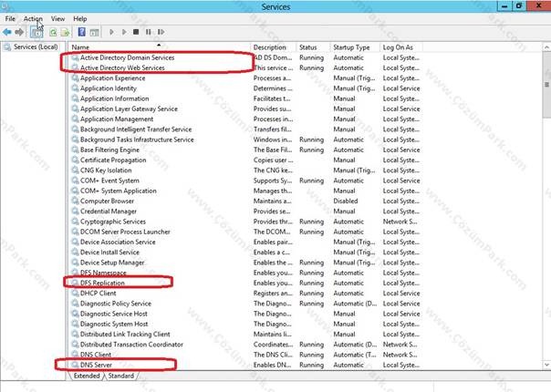
Task: Select DFS Replication service
Action: click(102, 283)
